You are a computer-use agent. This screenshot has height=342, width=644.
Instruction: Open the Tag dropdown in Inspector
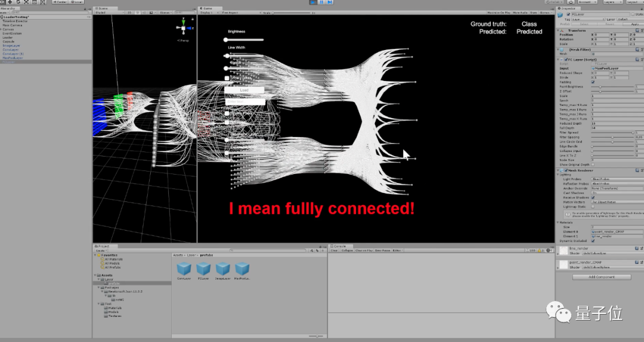[x=588, y=19]
